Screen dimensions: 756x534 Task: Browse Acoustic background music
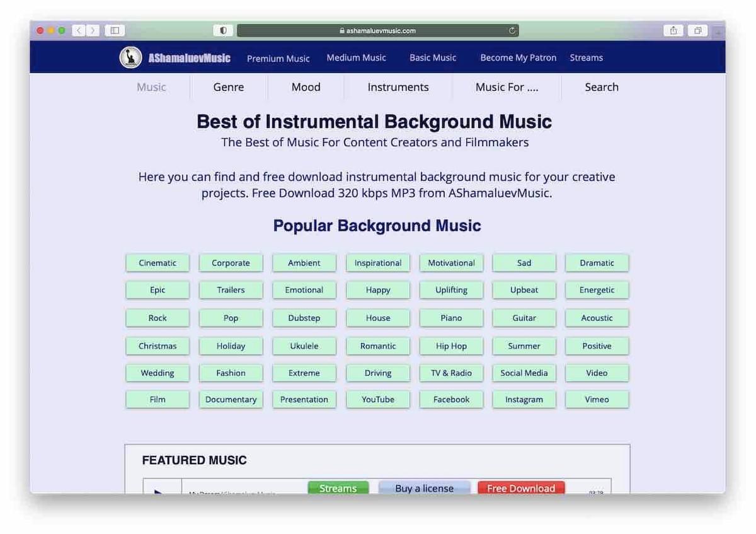coord(597,318)
